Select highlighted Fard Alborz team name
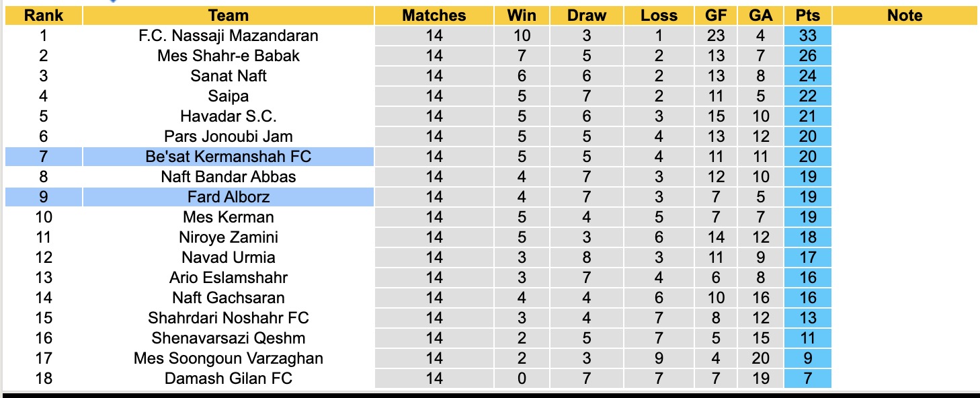 coord(229,197)
